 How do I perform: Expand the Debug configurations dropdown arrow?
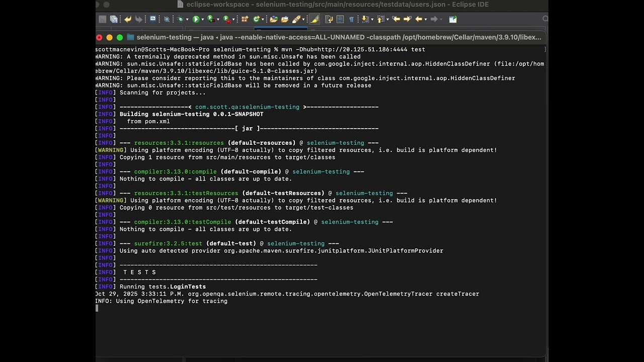187,20
